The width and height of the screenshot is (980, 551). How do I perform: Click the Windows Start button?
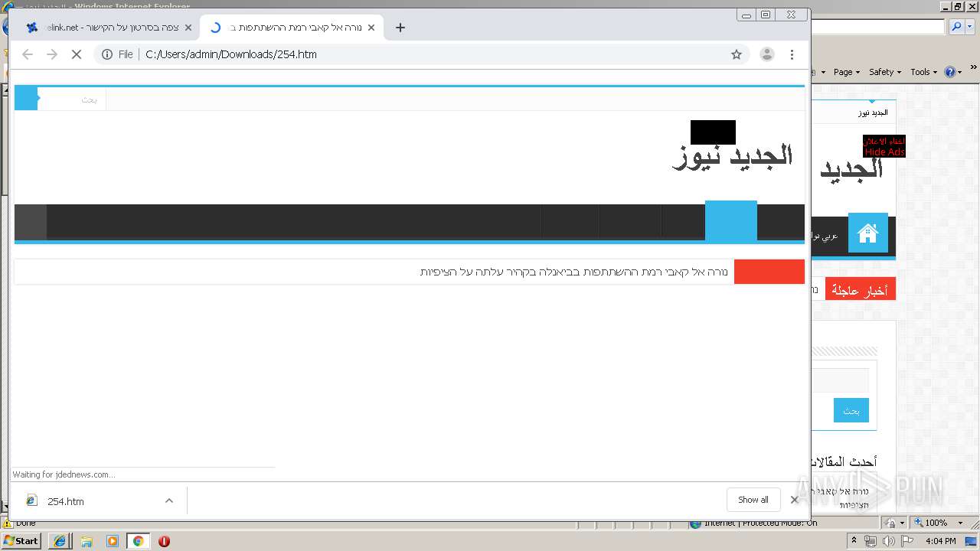(x=21, y=540)
